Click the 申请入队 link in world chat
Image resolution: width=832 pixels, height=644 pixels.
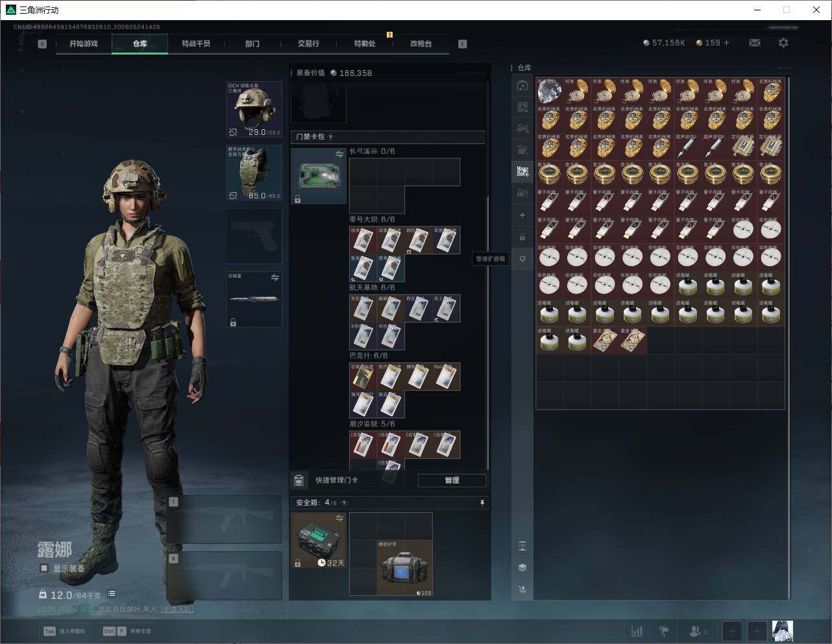coord(177,610)
